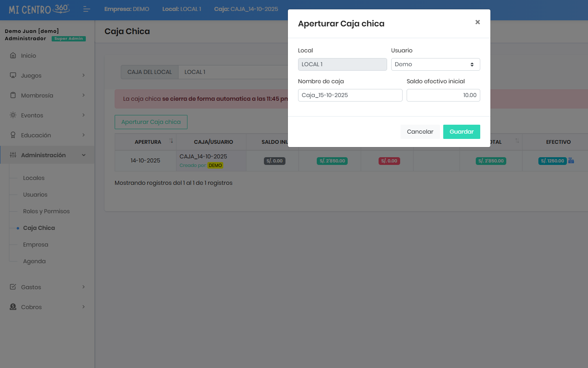Close the Aperturar Caja chica dialog

coord(477,22)
